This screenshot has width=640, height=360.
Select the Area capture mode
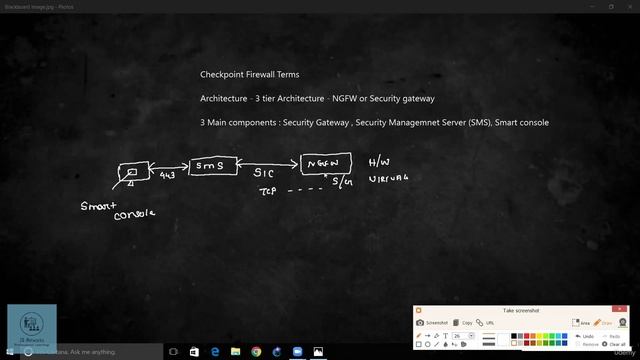tap(580, 323)
